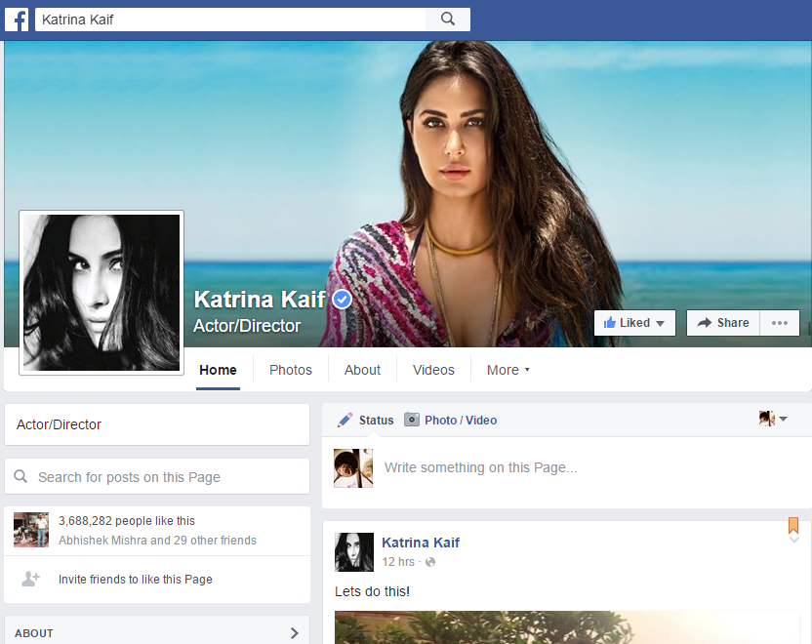Click the Facebook logo icon
This screenshot has width=812, height=644.
pyautogui.click(x=17, y=20)
